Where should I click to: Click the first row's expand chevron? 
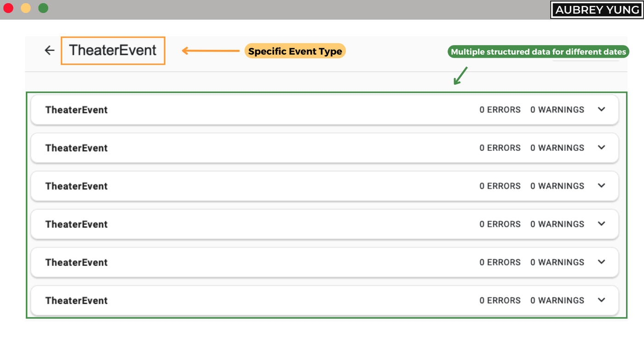601,109
